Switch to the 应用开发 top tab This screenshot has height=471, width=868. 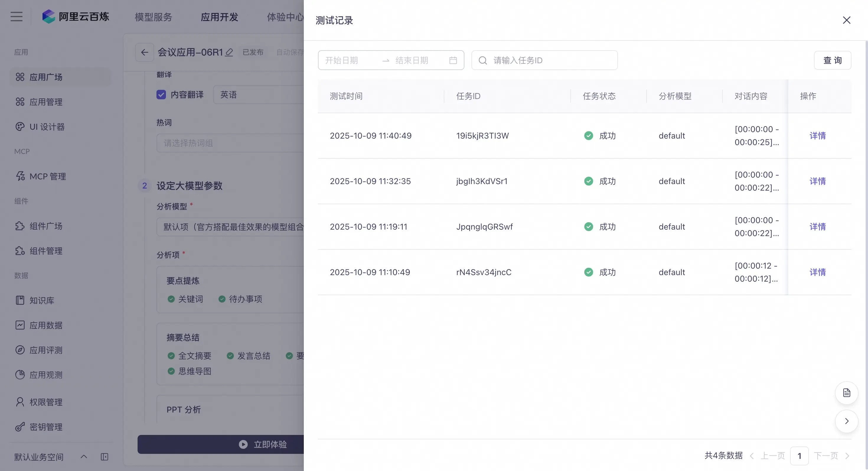coord(219,17)
